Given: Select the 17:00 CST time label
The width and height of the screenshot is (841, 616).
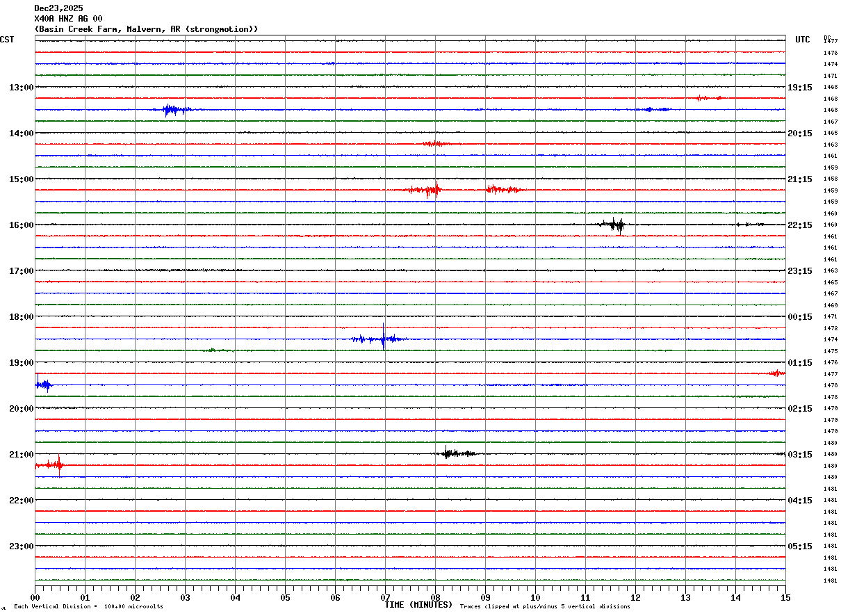Looking at the screenshot, I should point(21,271).
